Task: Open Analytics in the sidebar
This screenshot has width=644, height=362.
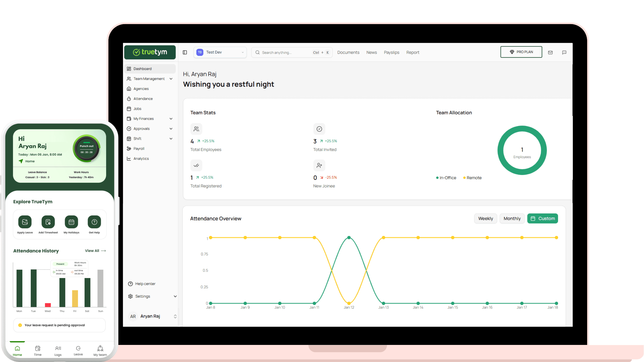Action: [141, 158]
